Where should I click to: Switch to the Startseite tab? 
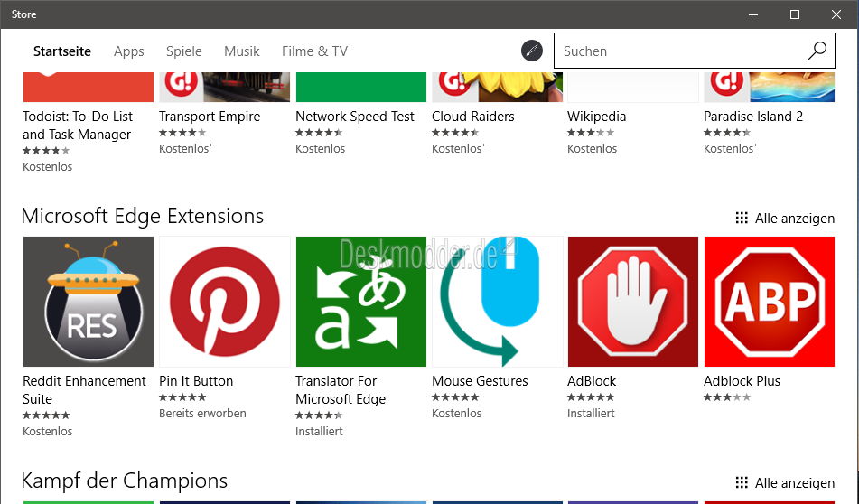(x=62, y=51)
